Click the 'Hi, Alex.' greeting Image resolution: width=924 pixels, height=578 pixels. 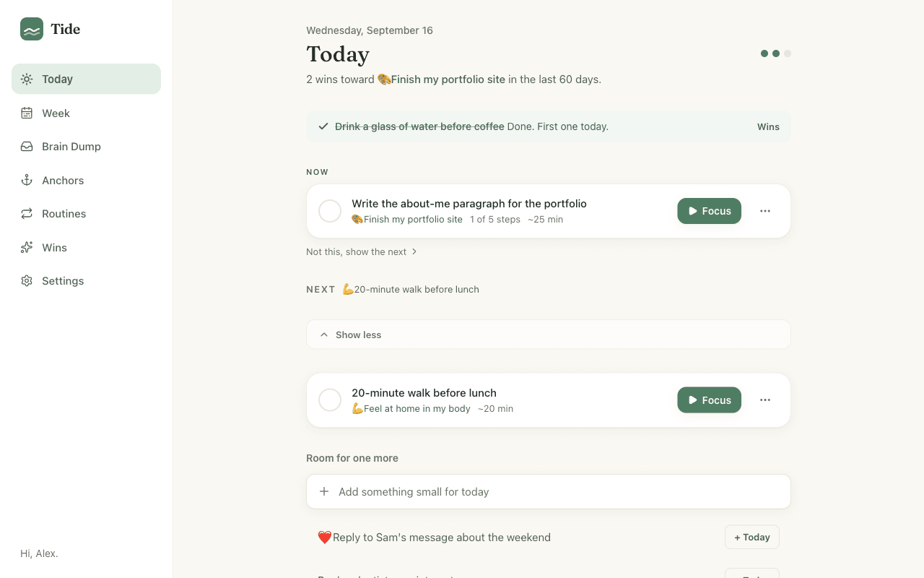(39, 553)
